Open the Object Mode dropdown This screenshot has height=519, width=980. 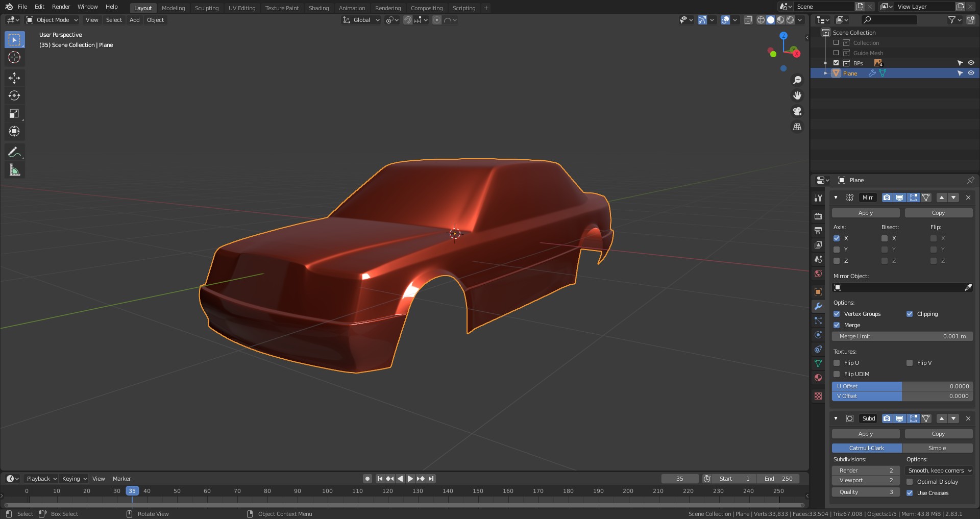(x=52, y=20)
